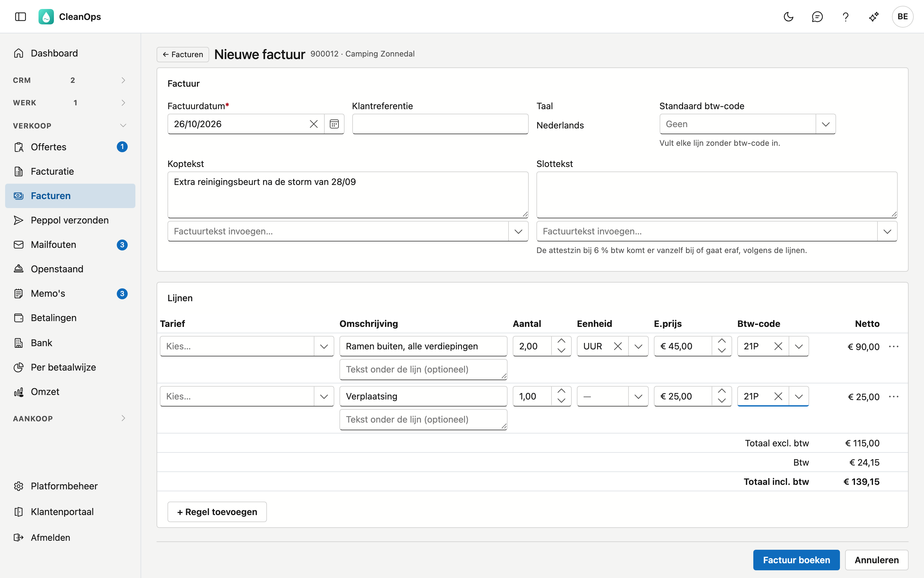Screen dimensions: 924x578
Task: Open the calendar picker for Factuurdatum
Action: tap(334, 124)
